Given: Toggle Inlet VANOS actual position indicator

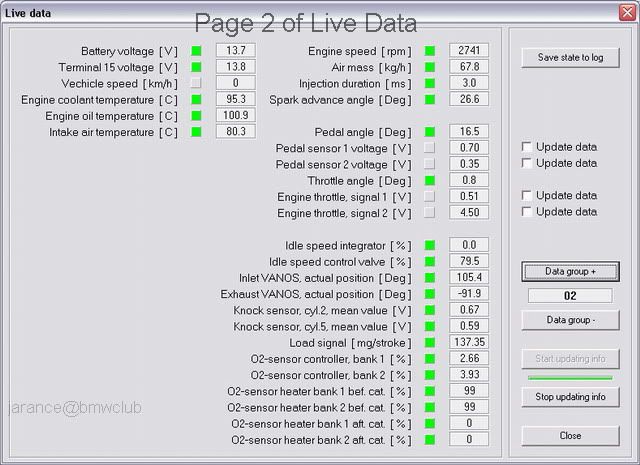Looking at the screenshot, I should [x=430, y=278].
